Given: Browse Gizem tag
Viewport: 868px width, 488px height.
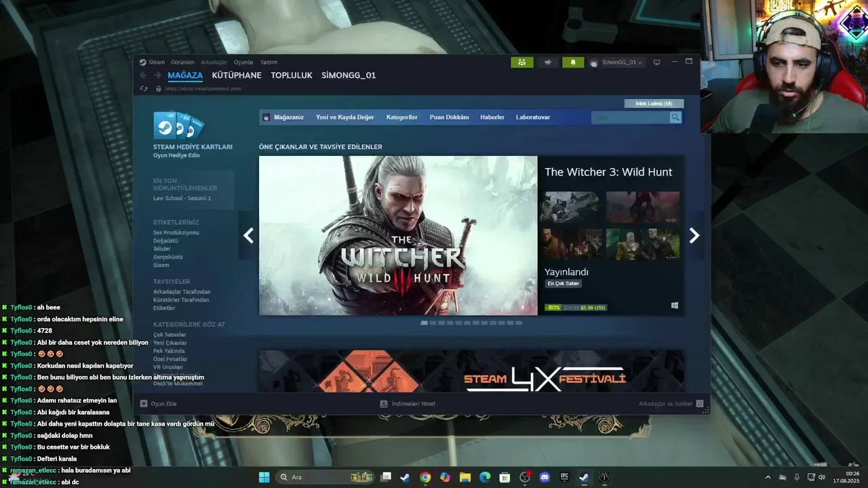Looking at the screenshot, I should 161,265.
